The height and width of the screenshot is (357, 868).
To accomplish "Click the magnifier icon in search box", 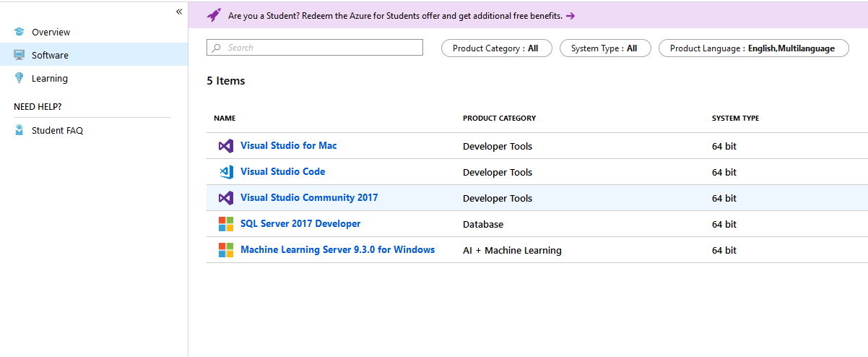I will pyautogui.click(x=217, y=48).
